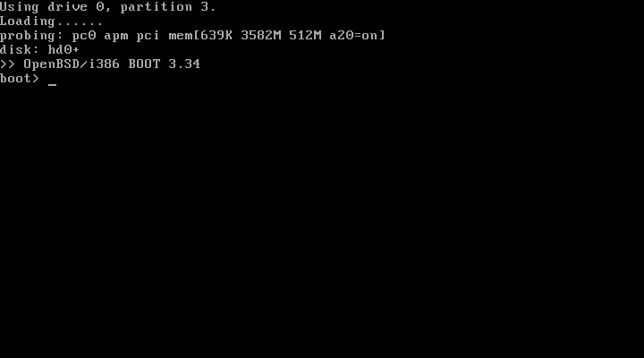Click the "Loading......" line
This screenshot has height=358, width=644.
51,21
